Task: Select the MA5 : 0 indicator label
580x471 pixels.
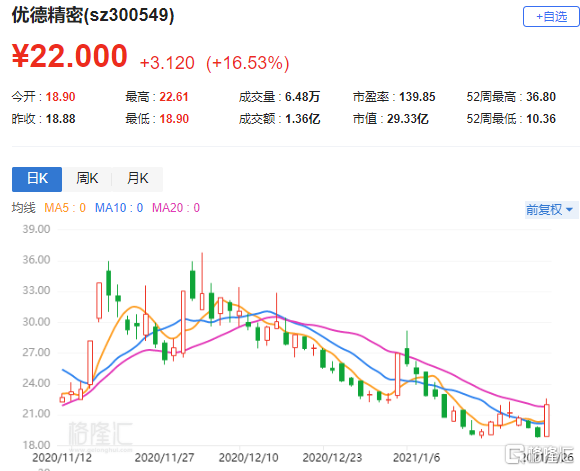Action: tap(65, 208)
